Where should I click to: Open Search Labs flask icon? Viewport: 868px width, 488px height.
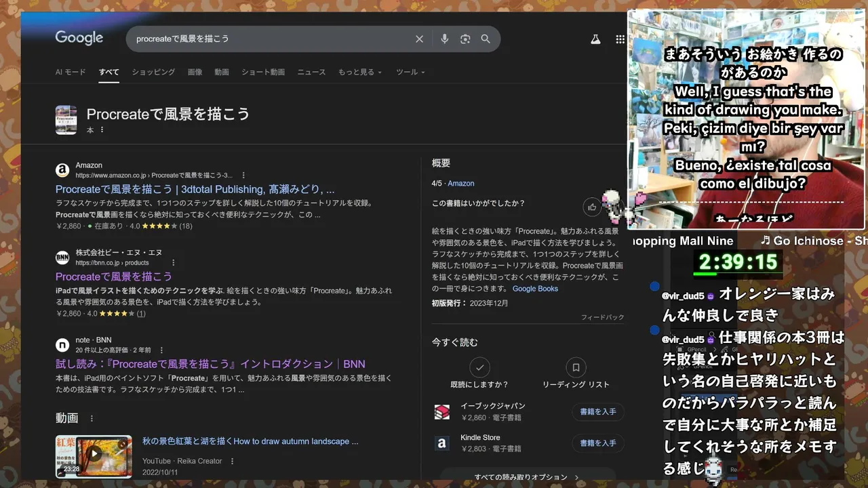(595, 39)
